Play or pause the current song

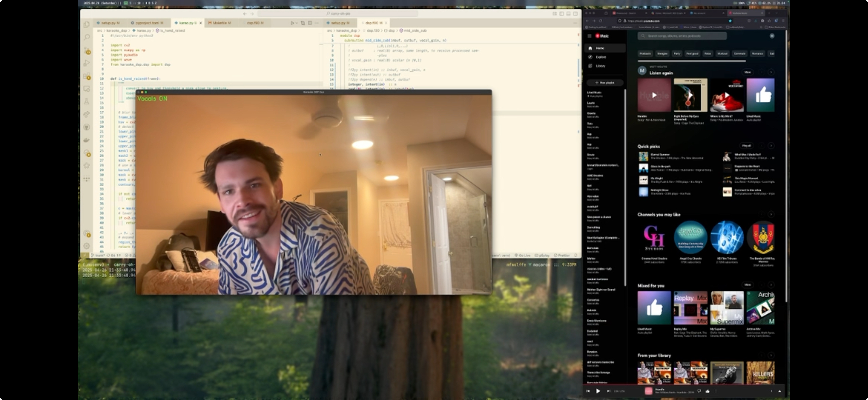coord(598,391)
